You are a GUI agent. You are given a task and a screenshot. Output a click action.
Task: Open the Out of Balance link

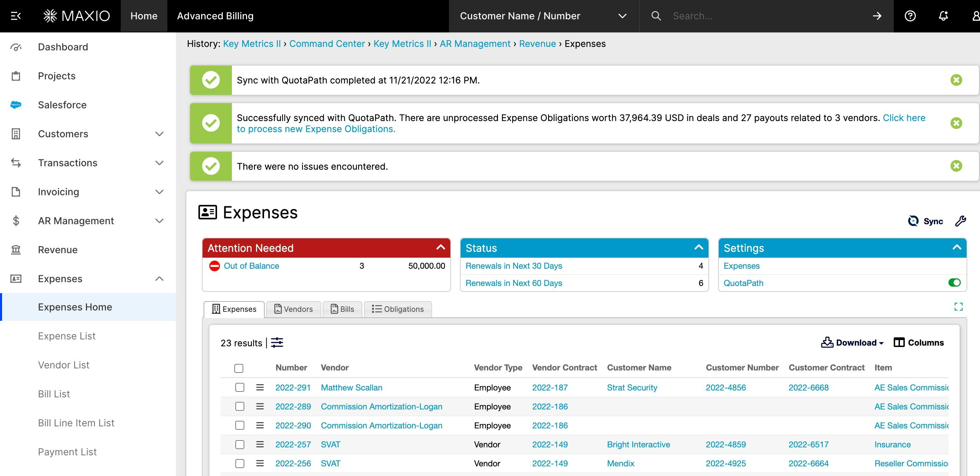pyautogui.click(x=251, y=266)
